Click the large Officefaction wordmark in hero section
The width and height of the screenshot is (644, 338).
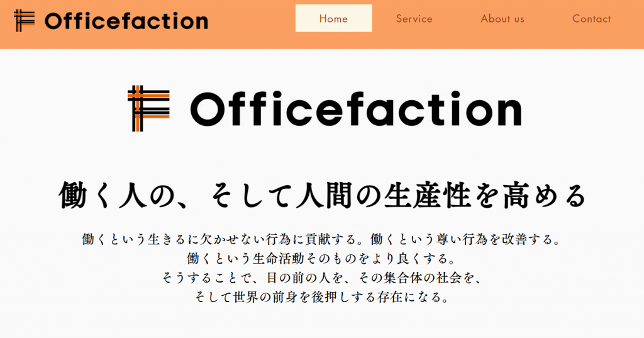tap(355, 109)
